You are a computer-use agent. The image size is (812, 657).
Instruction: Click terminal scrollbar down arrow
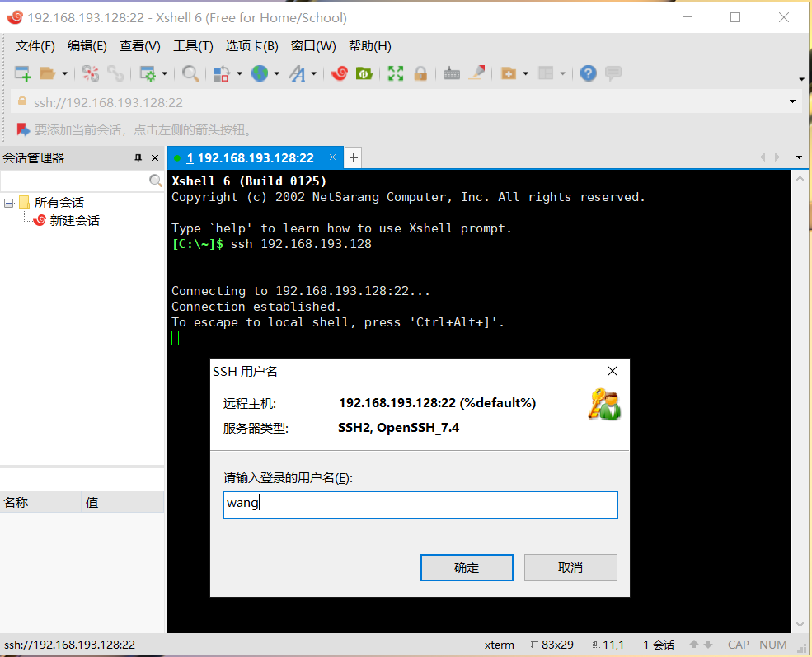[x=800, y=624]
